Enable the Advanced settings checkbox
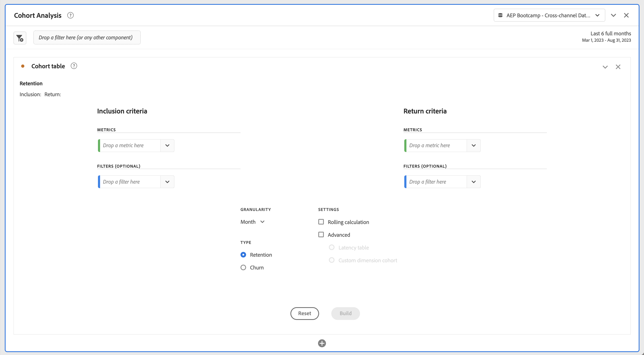 tap(321, 235)
